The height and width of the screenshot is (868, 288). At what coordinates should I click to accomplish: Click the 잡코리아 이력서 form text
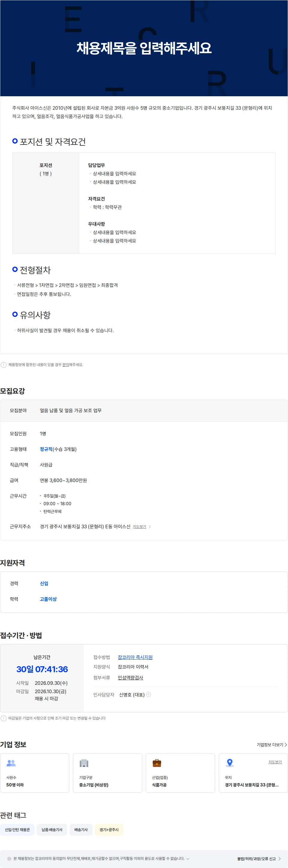click(133, 667)
